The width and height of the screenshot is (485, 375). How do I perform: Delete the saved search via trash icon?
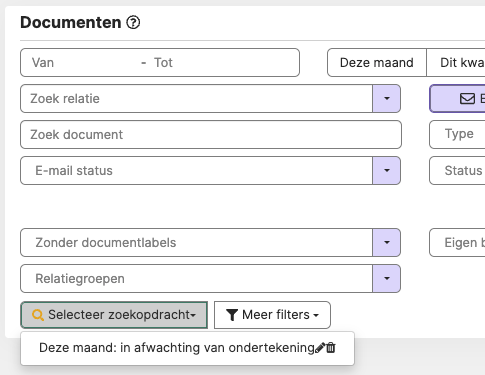click(331, 348)
